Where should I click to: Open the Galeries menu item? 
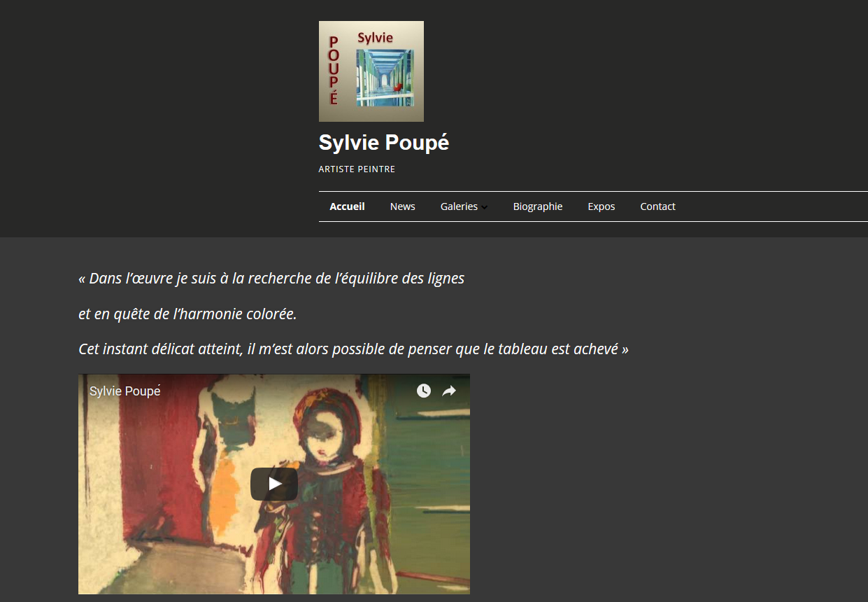[459, 206]
